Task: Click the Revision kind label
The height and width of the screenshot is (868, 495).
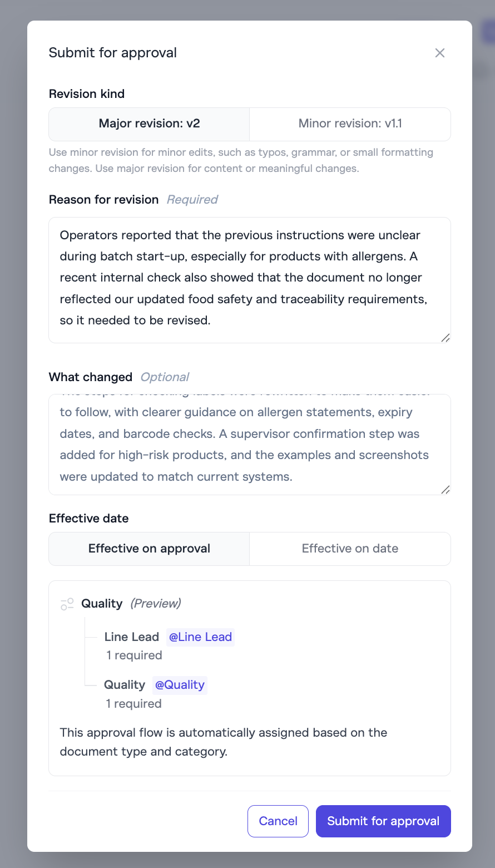Action: 87,94
